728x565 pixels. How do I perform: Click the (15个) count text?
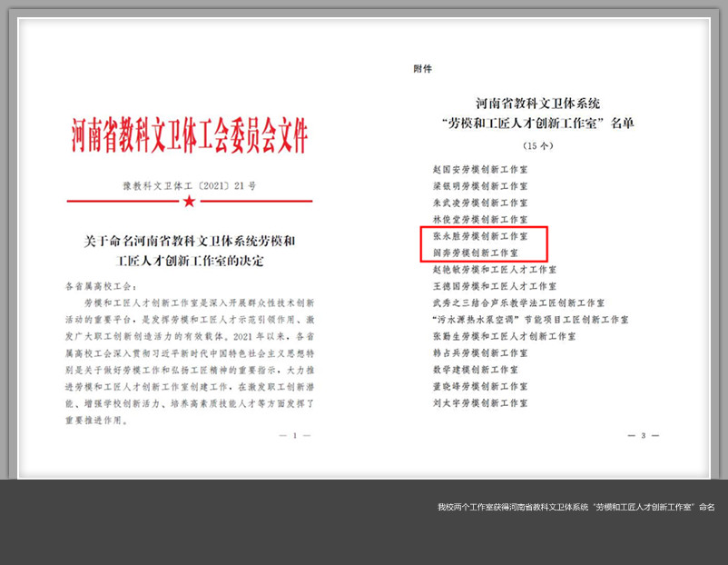pyautogui.click(x=537, y=145)
